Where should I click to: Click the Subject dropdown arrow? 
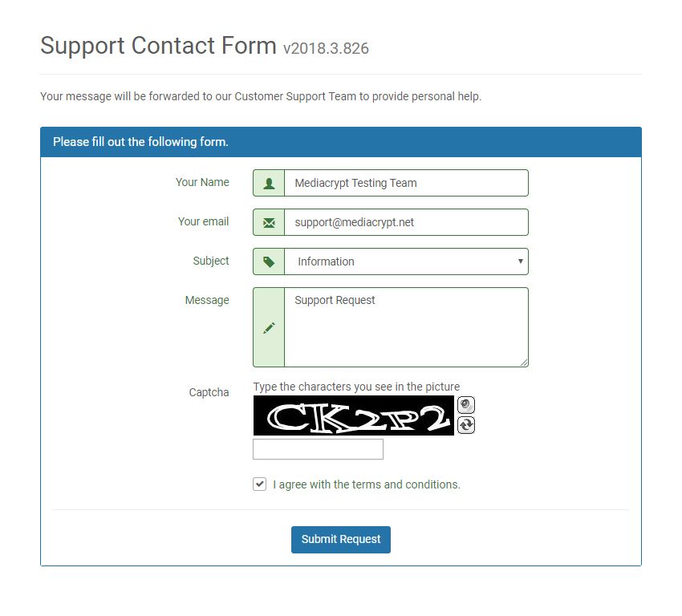(520, 261)
